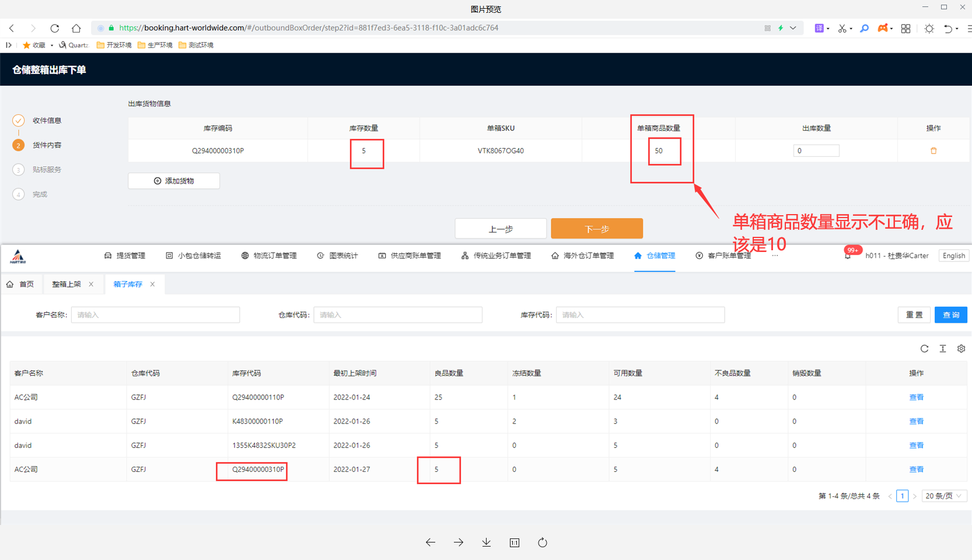Image resolution: width=972 pixels, height=560 pixels.
Task: Rotate image using viewer rotate icon
Action: point(542,542)
